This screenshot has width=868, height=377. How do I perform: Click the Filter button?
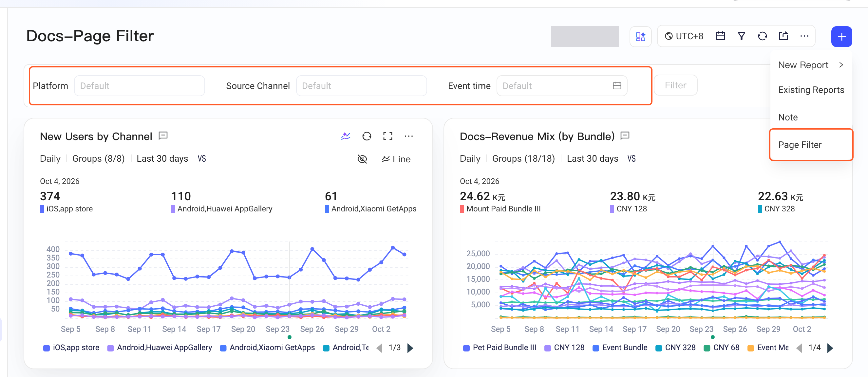[x=675, y=85]
